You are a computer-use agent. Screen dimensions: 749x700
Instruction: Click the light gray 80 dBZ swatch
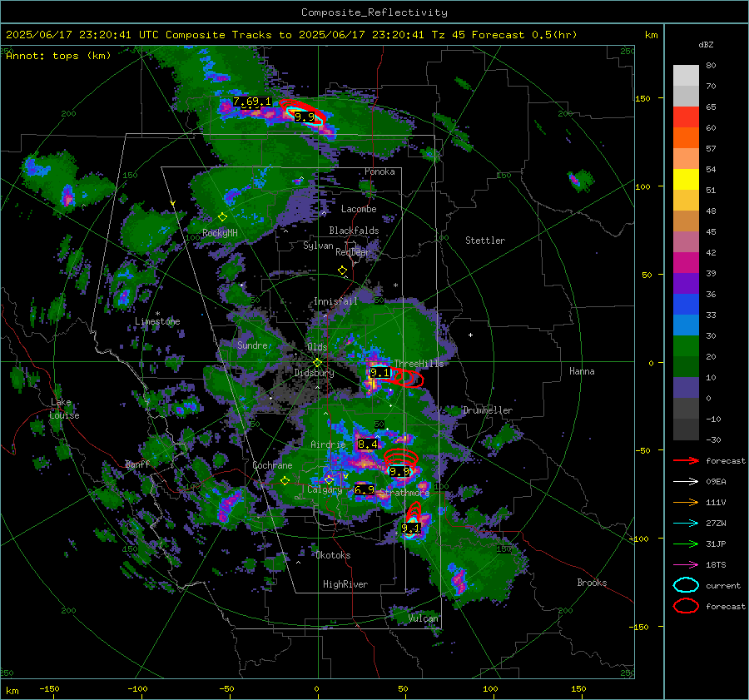[686, 75]
